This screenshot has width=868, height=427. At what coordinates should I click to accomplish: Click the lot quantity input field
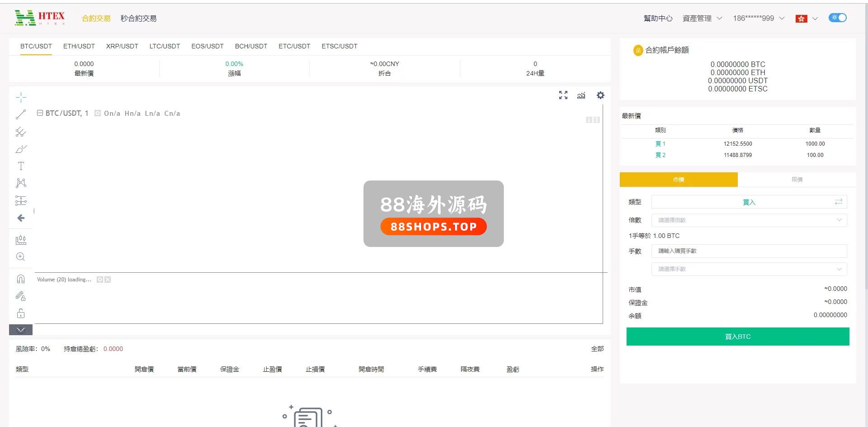pos(749,251)
